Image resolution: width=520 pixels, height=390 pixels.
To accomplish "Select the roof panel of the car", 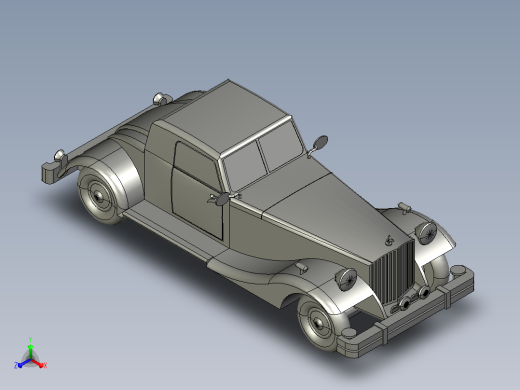I will tap(226, 118).
